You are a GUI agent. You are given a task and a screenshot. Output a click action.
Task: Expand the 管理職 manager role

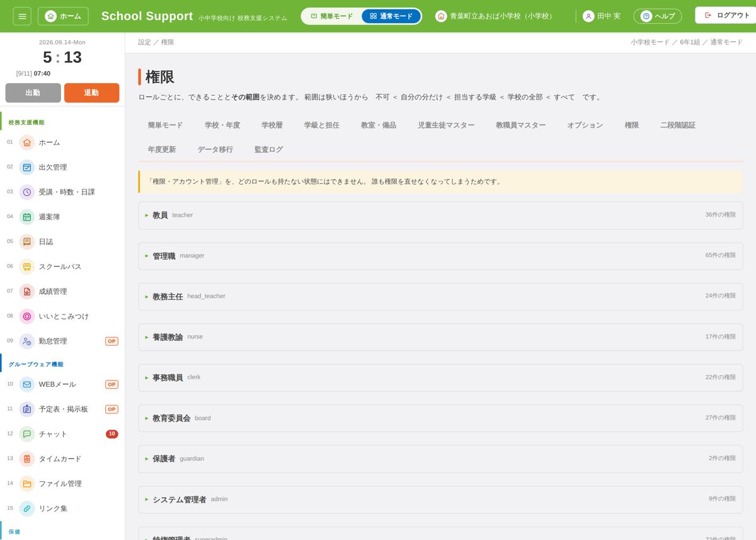[440, 256]
